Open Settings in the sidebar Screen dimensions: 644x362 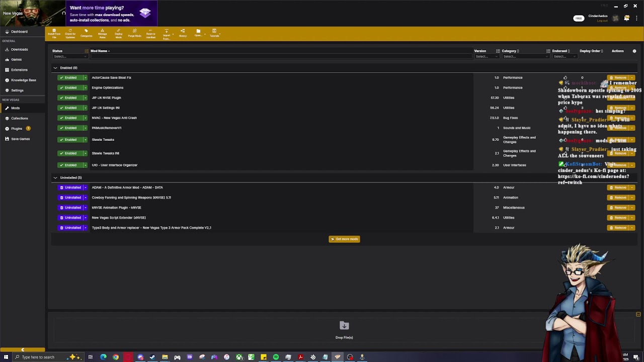pos(17,90)
